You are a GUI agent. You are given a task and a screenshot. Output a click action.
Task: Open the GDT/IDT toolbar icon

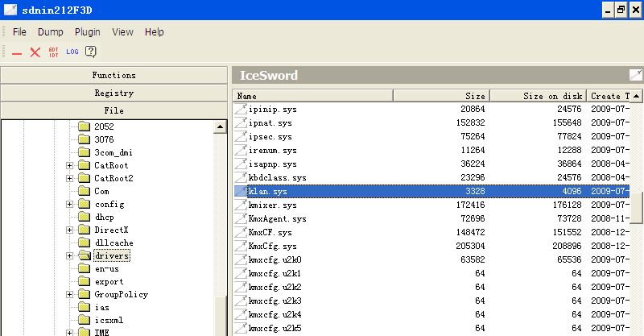pos(54,52)
